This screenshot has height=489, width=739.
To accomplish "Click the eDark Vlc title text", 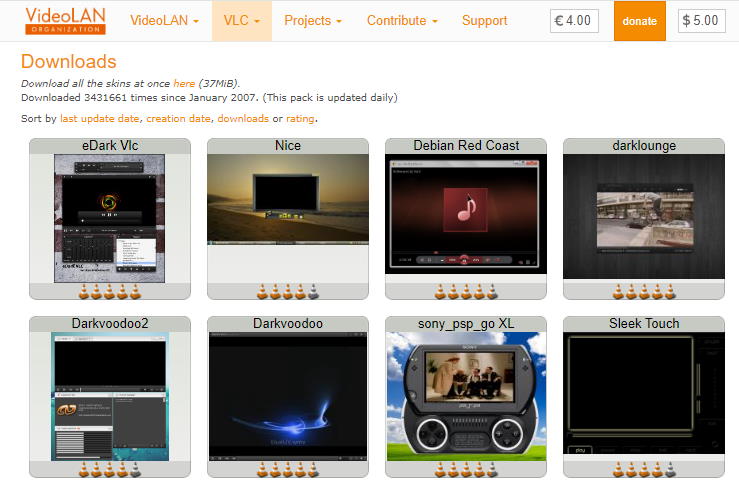I will pyautogui.click(x=110, y=146).
